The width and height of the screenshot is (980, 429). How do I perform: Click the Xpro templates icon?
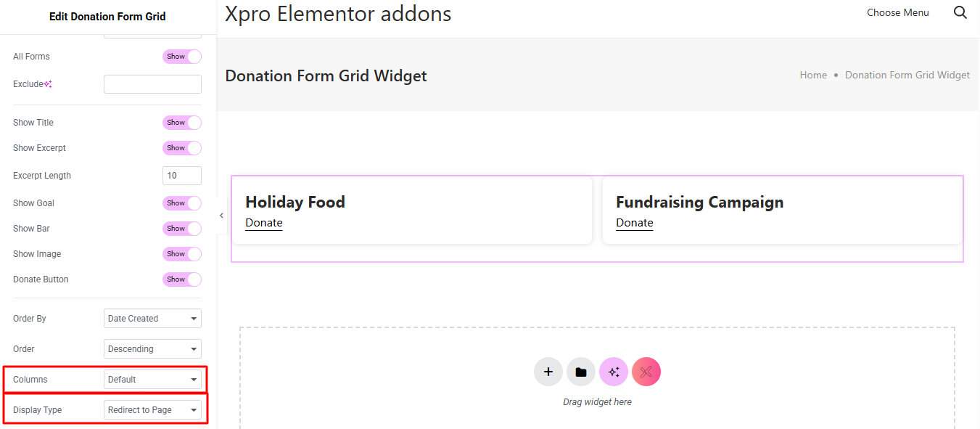(646, 372)
